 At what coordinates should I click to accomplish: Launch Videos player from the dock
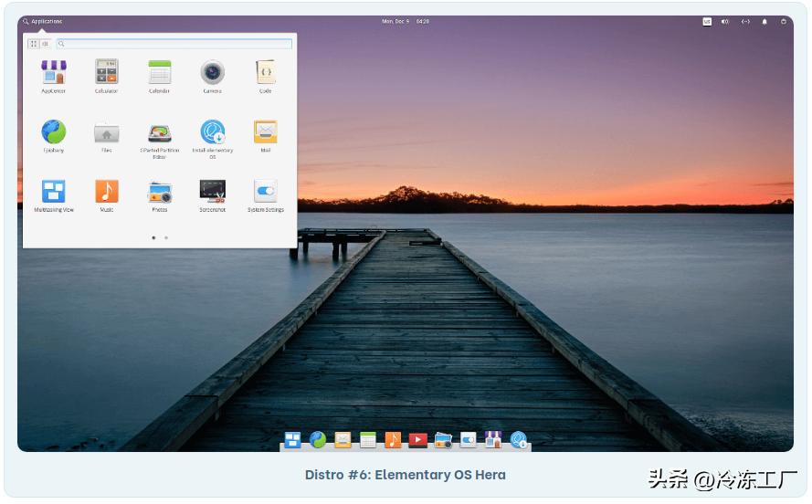(418, 440)
